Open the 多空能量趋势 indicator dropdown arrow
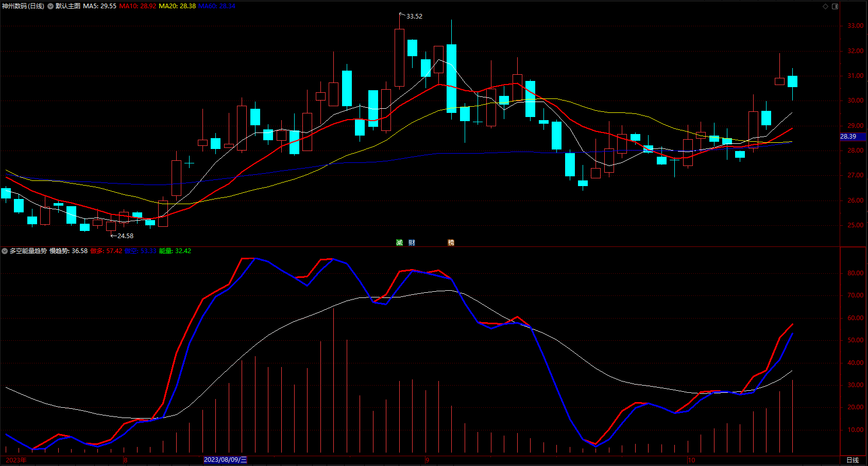This screenshot has width=868, height=466. [5, 251]
